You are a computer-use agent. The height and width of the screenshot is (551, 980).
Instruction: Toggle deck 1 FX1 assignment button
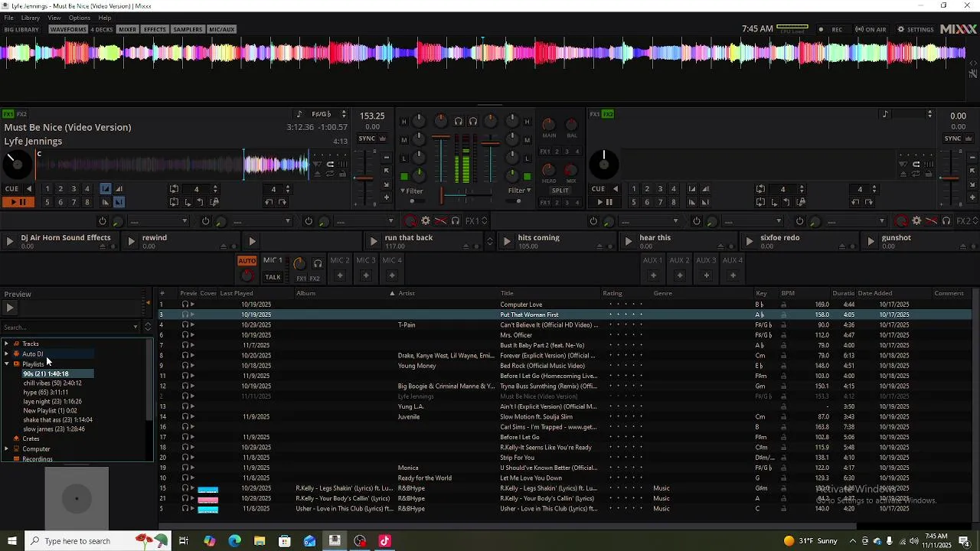(x=8, y=114)
